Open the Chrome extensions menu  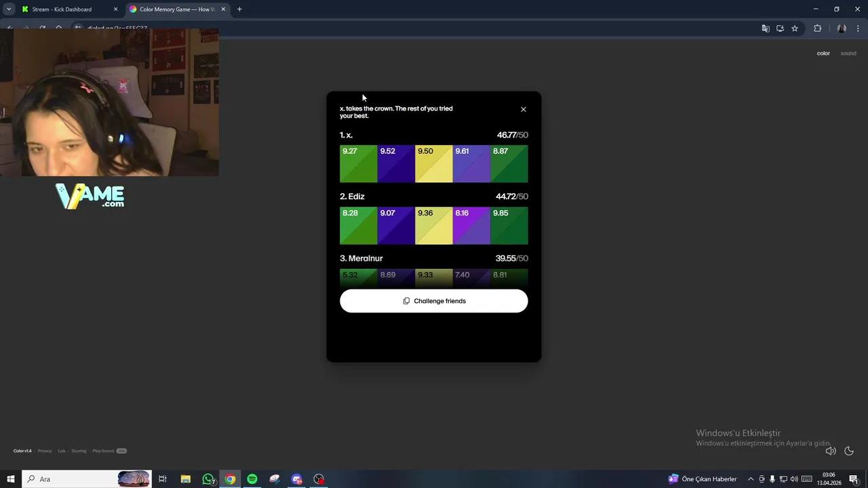point(817,28)
